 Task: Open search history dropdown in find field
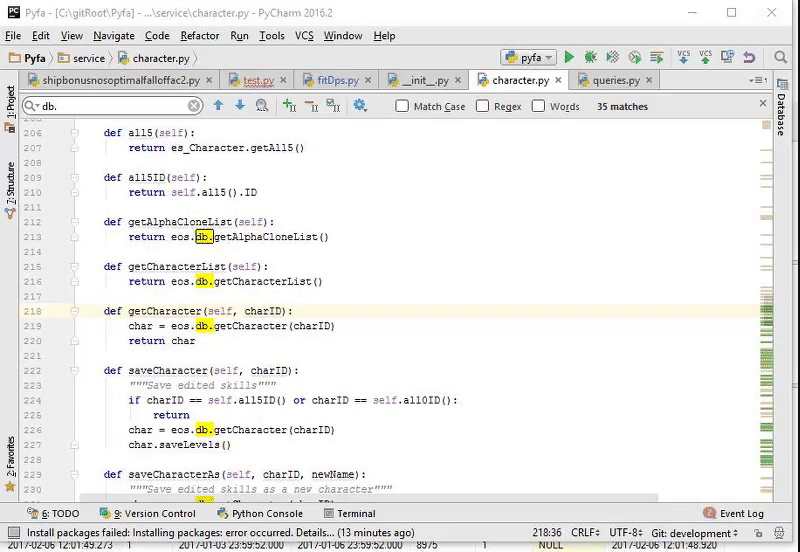[x=31, y=106]
